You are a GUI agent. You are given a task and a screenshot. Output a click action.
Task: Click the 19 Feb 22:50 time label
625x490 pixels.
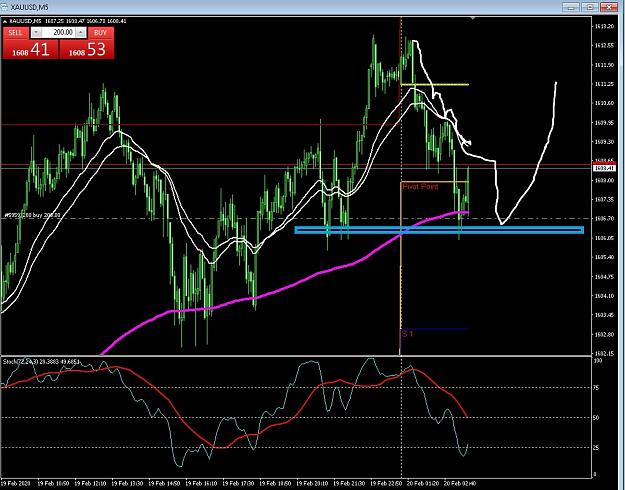click(387, 483)
